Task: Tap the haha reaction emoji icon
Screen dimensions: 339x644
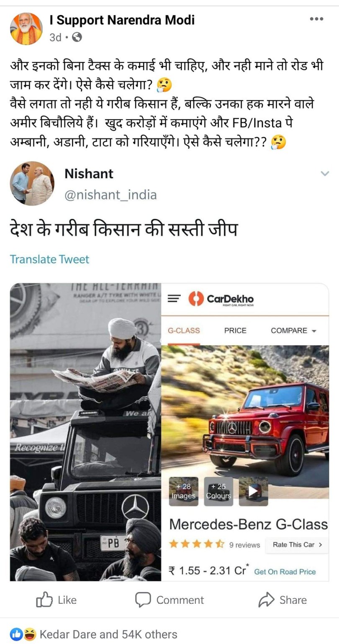Action: [29, 634]
